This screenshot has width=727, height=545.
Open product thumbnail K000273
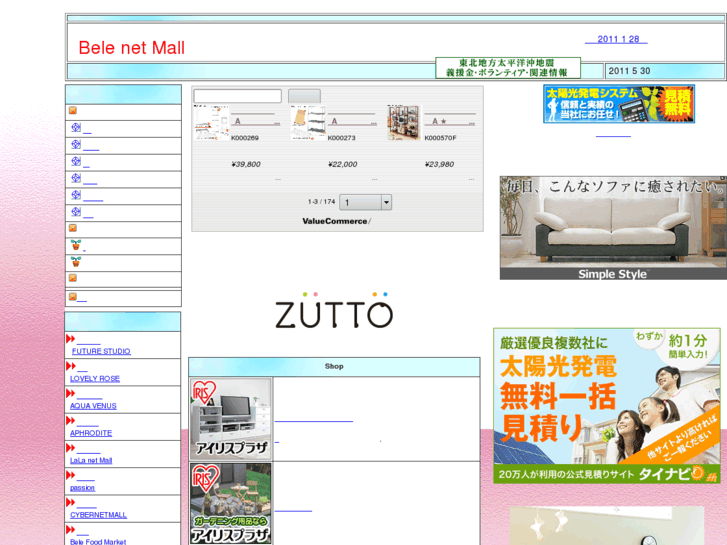(x=308, y=122)
